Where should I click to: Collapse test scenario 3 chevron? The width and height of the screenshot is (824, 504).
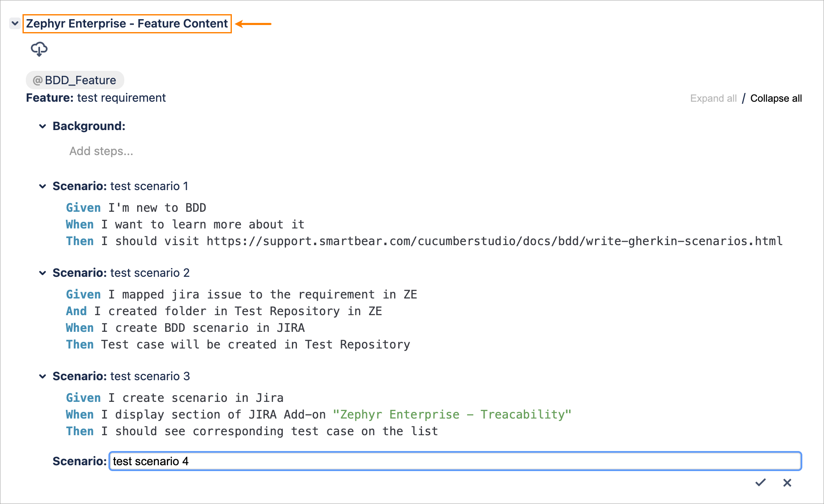[43, 376]
